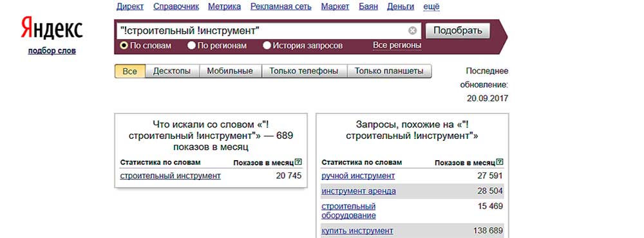
Task: Switch to the 'Мобильные' tab
Action: (x=230, y=71)
